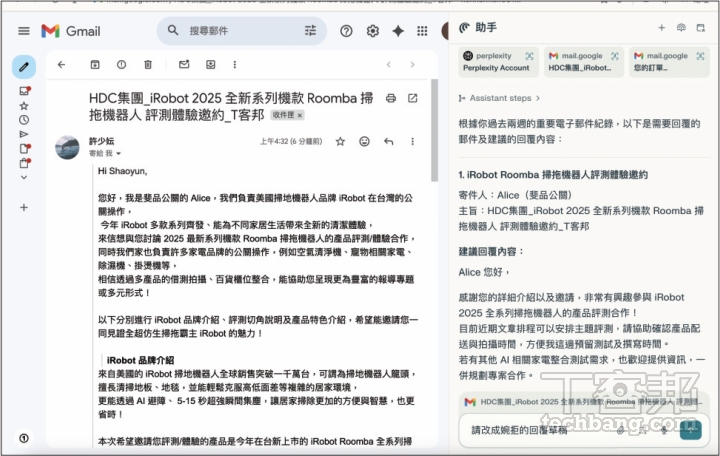Click heading 1. iRobot Roomba 掃拖機器人評測體驗邀約

(553, 175)
